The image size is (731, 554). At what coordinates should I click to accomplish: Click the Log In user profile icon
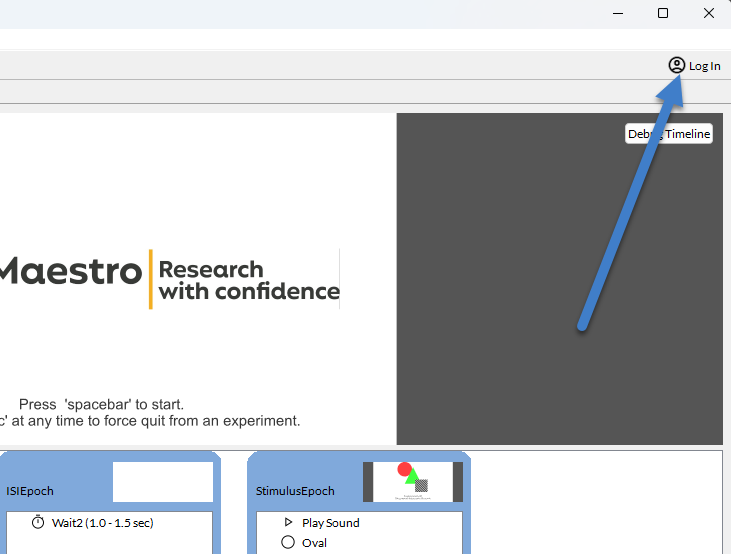coord(677,66)
